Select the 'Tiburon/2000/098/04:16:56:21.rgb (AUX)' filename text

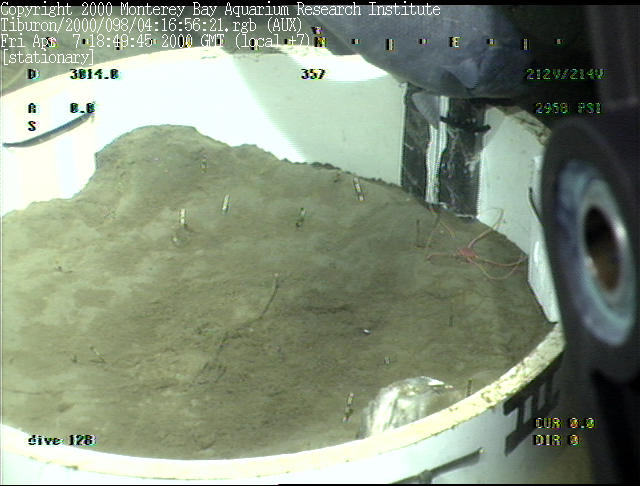click(x=151, y=25)
